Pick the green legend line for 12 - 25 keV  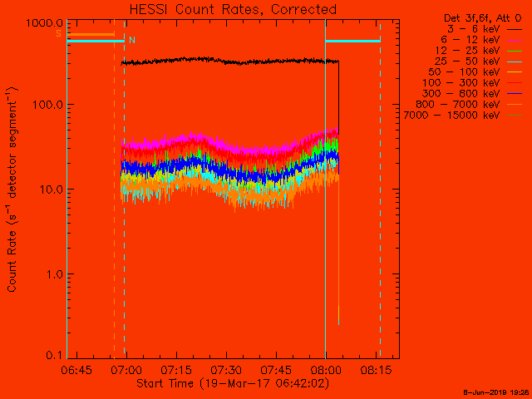[515, 52]
